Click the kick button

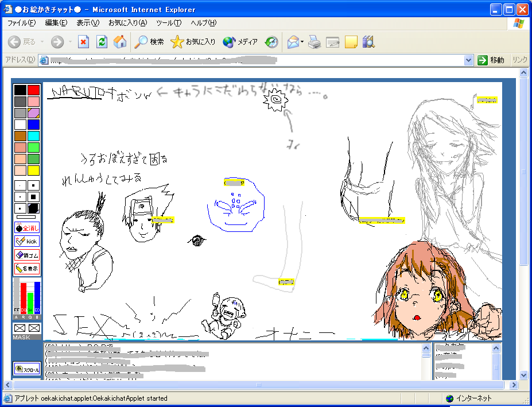tap(27, 241)
